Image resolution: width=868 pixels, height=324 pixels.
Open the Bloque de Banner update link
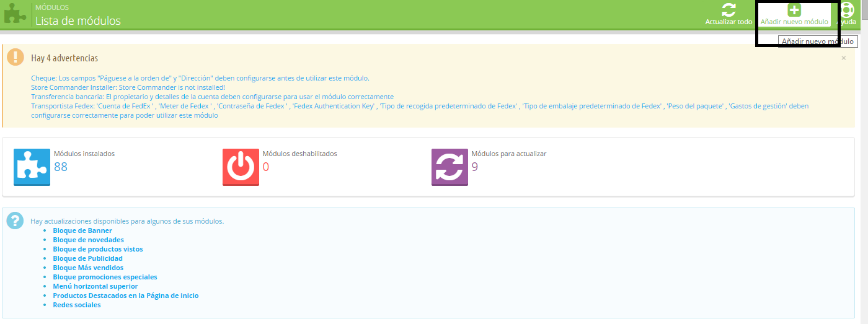(x=82, y=230)
